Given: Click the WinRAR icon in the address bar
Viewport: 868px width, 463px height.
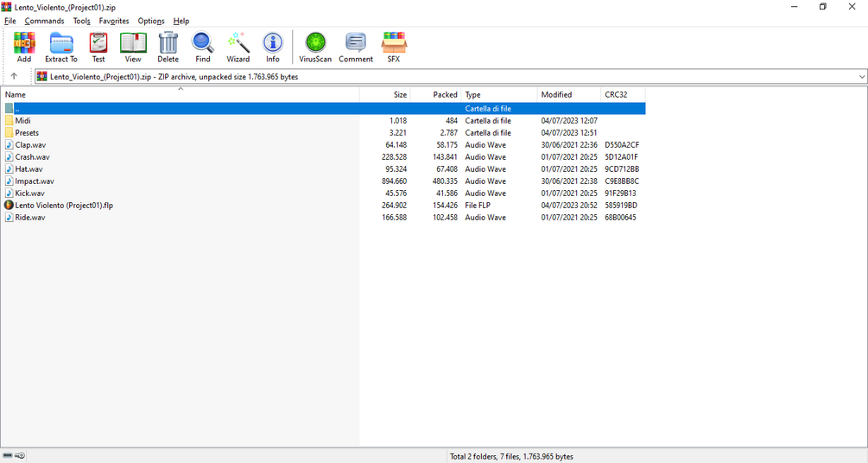Looking at the screenshot, I should pyautogui.click(x=42, y=76).
